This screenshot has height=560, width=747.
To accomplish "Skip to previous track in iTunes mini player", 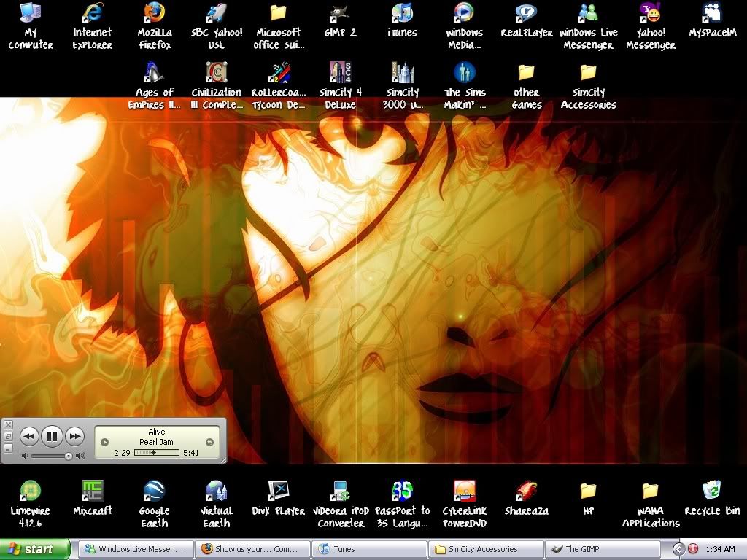I will (29, 436).
